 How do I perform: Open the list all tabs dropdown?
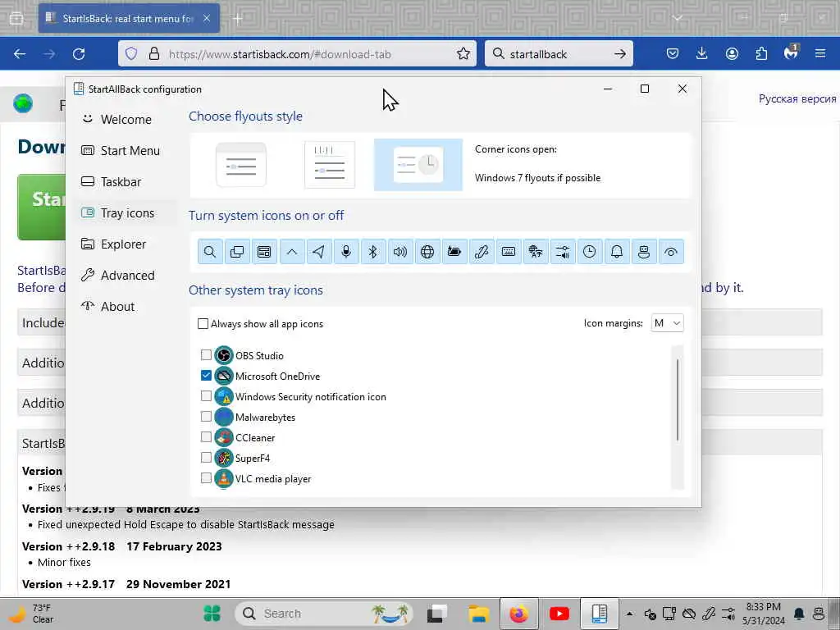[x=678, y=18]
